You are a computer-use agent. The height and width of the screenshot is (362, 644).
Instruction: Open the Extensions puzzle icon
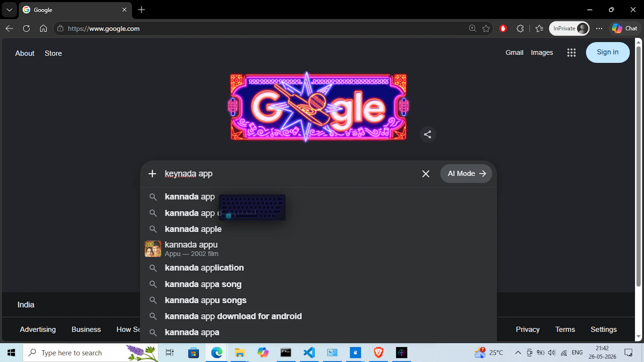tap(520, 29)
